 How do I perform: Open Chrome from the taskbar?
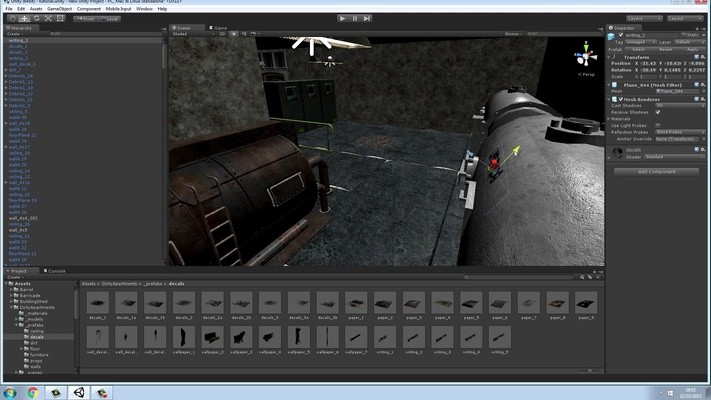pyautogui.click(x=33, y=393)
